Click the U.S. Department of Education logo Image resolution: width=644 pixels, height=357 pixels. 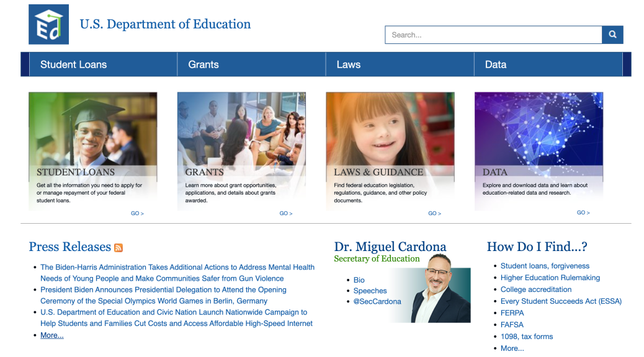(x=48, y=25)
